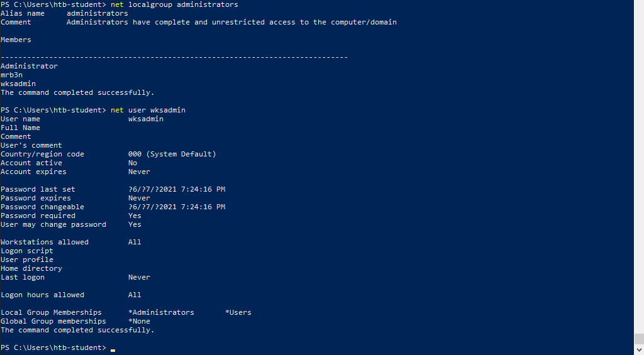Viewport: 644px width, 355px height.
Task: Click the 'Alias name' label
Action: click(23, 13)
